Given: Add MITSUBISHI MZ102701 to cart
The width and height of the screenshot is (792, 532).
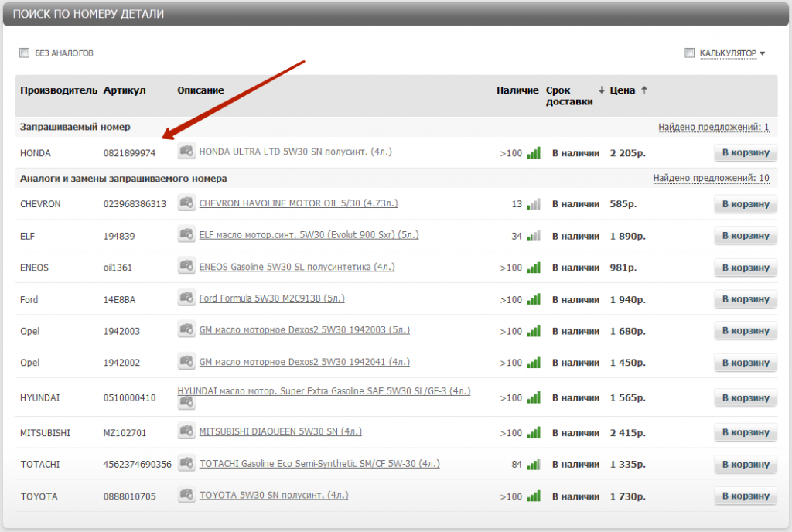Looking at the screenshot, I should (x=746, y=432).
